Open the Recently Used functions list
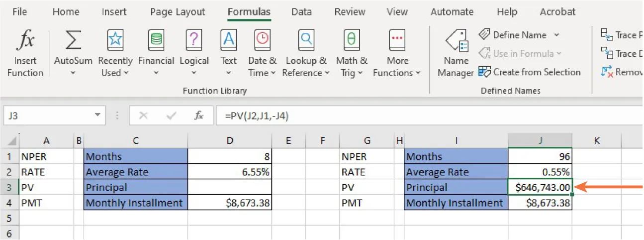The width and height of the screenshot is (644, 240). 115,53
